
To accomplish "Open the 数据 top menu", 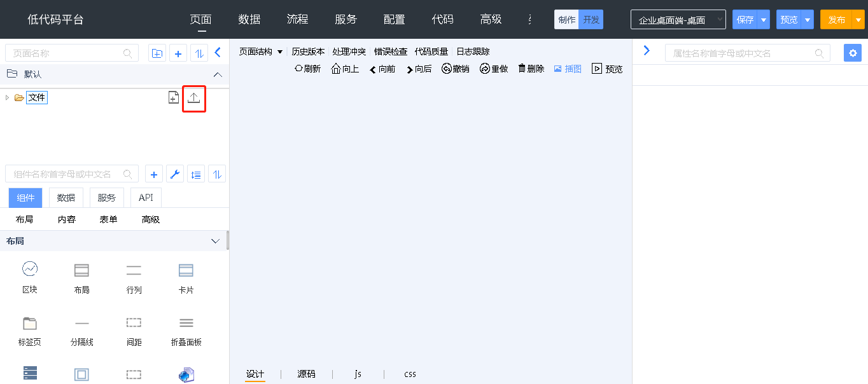I will (249, 20).
